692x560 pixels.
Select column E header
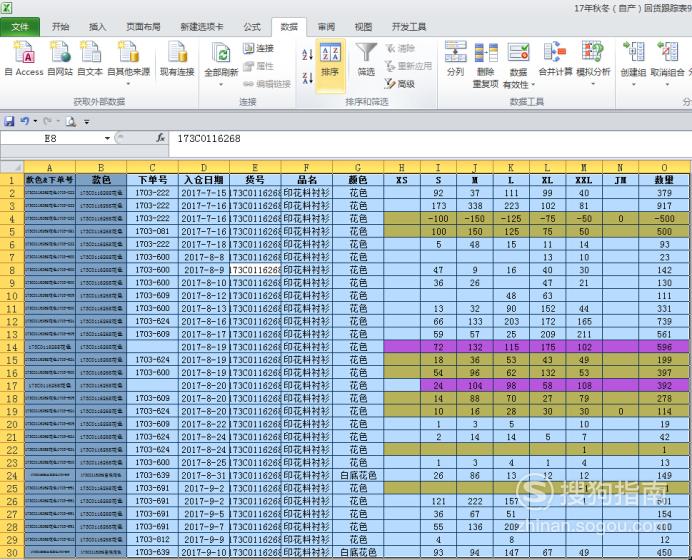tap(255, 168)
